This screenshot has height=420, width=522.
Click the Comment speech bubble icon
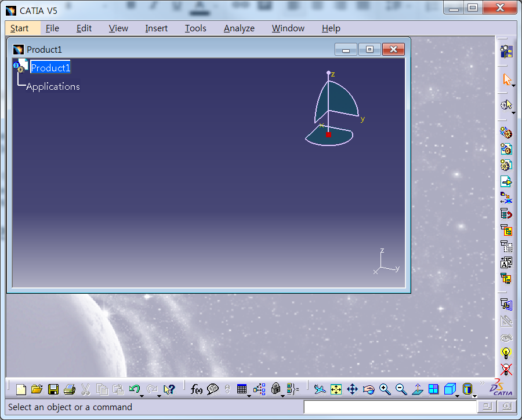[x=212, y=389]
